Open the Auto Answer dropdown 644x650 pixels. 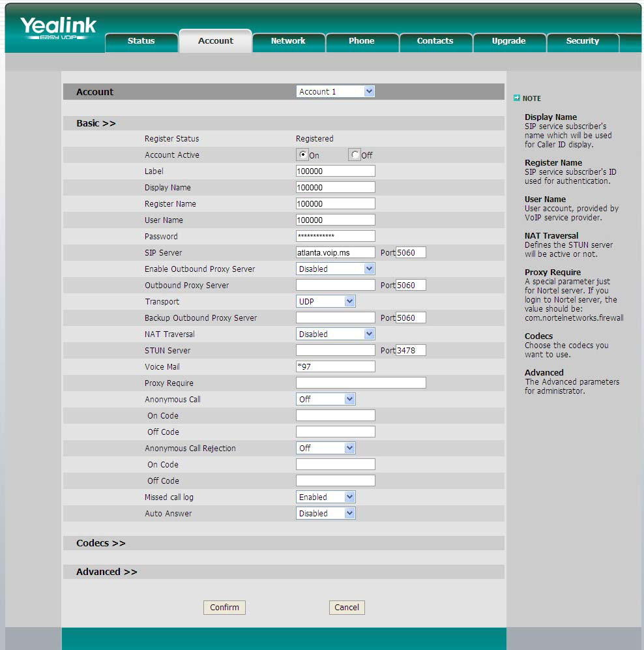tap(326, 513)
